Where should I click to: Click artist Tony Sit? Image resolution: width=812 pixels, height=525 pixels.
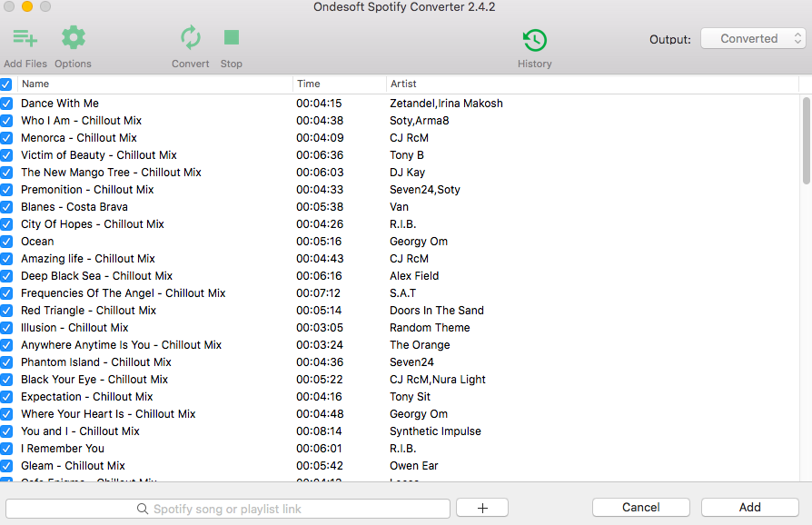pos(410,397)
